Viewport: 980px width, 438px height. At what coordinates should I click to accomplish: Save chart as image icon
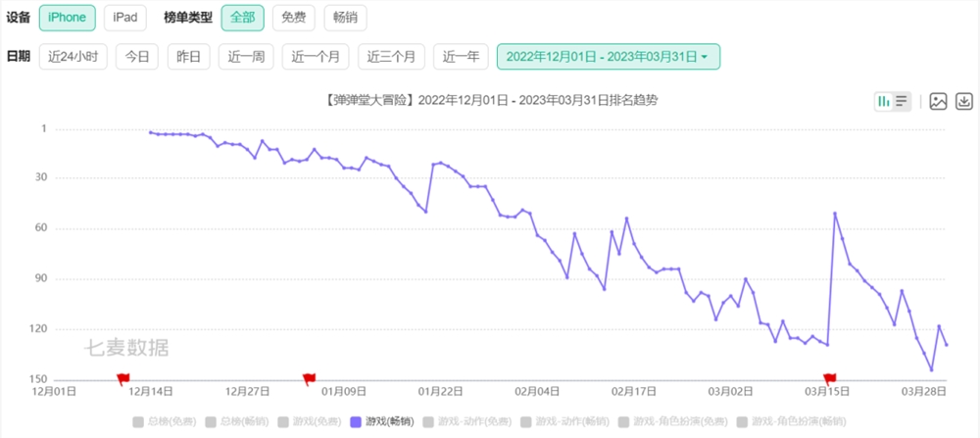point(938,101)
